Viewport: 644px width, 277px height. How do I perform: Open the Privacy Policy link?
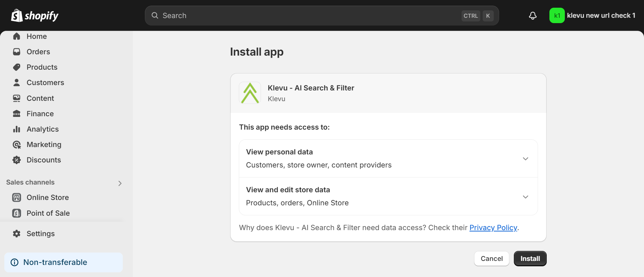(x=493, y=227)
